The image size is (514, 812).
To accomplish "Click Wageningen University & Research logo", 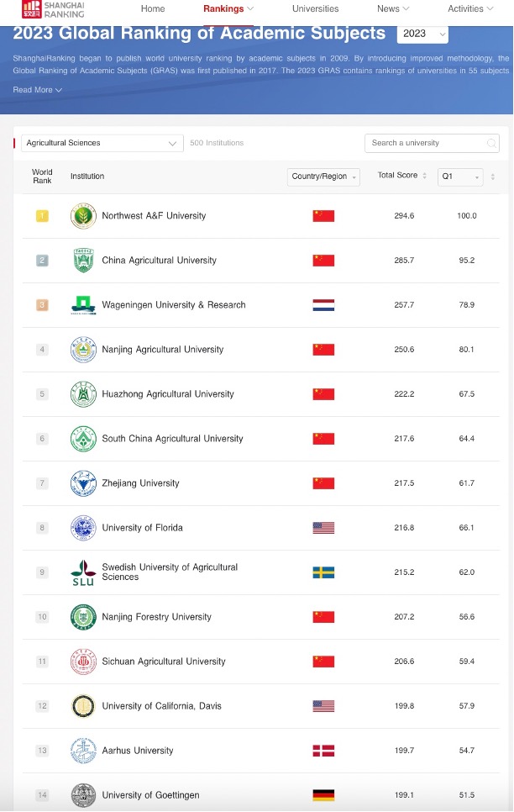I will pyautogui.click(x=83, y=305).
